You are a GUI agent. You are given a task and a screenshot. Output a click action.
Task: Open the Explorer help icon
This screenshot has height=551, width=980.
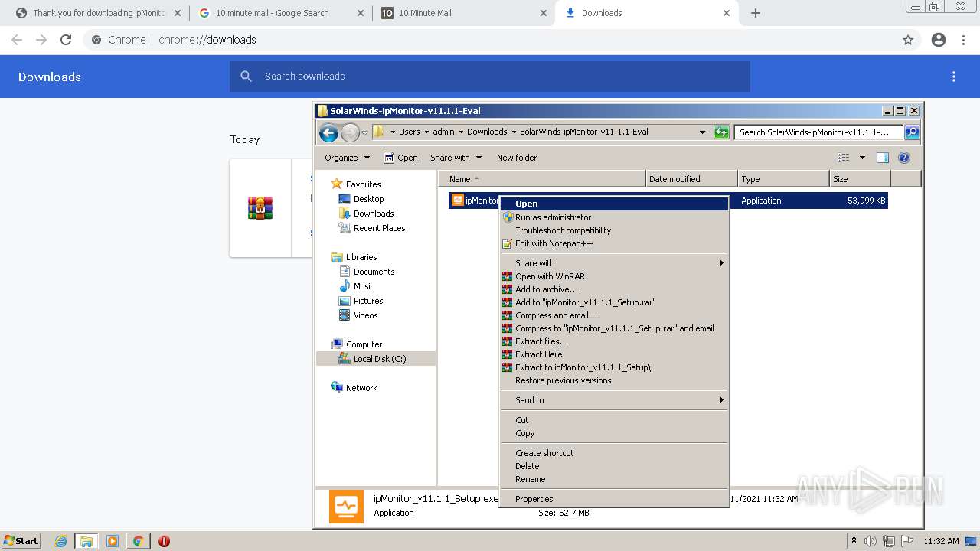[x=903, y=158]
